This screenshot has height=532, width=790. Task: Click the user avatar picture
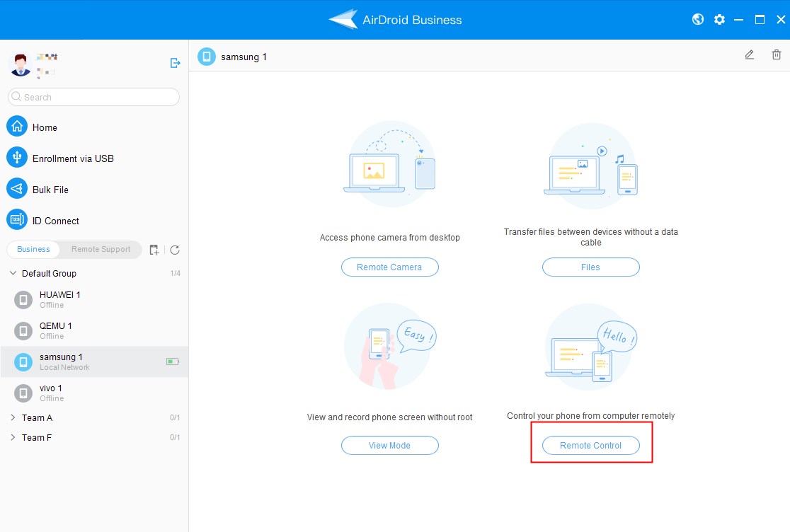pos(21,65)
